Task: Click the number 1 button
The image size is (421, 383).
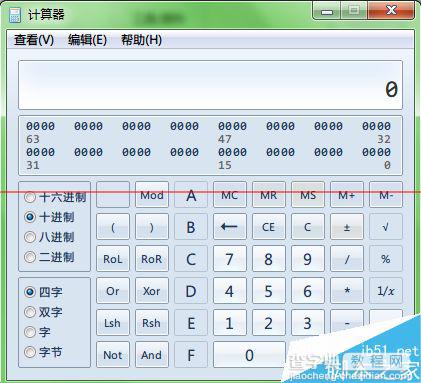Action: click(x=230, y=323)
